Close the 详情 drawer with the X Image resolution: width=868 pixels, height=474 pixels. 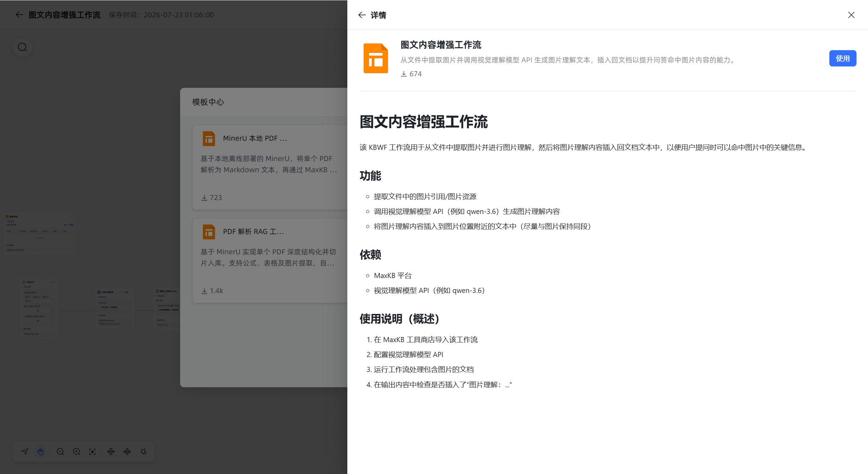(x=851, y=15)
